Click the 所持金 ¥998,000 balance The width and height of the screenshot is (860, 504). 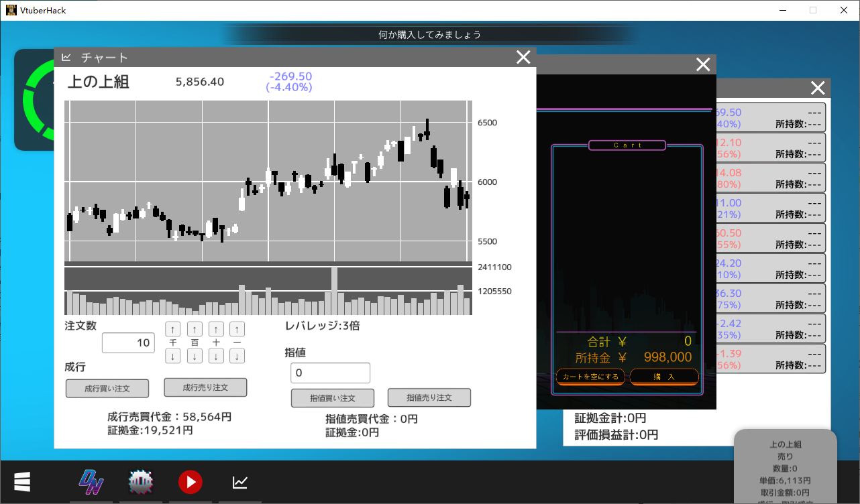point(633,357)
